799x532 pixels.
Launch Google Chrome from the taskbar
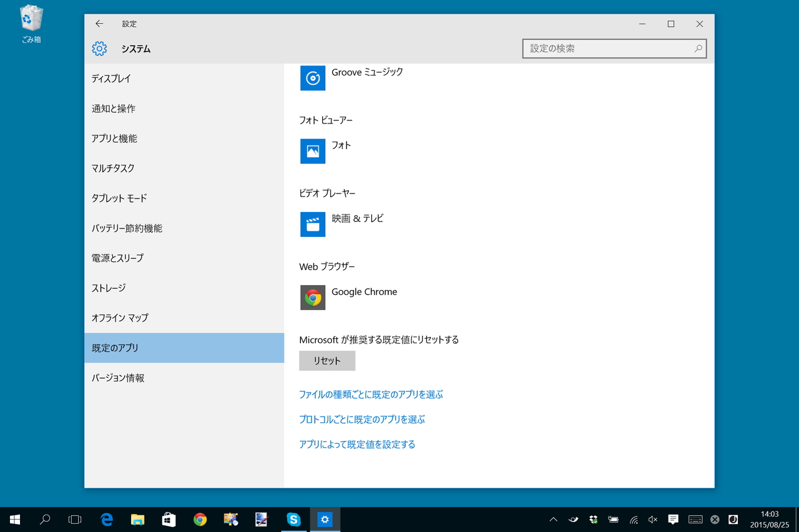(200, 520)
